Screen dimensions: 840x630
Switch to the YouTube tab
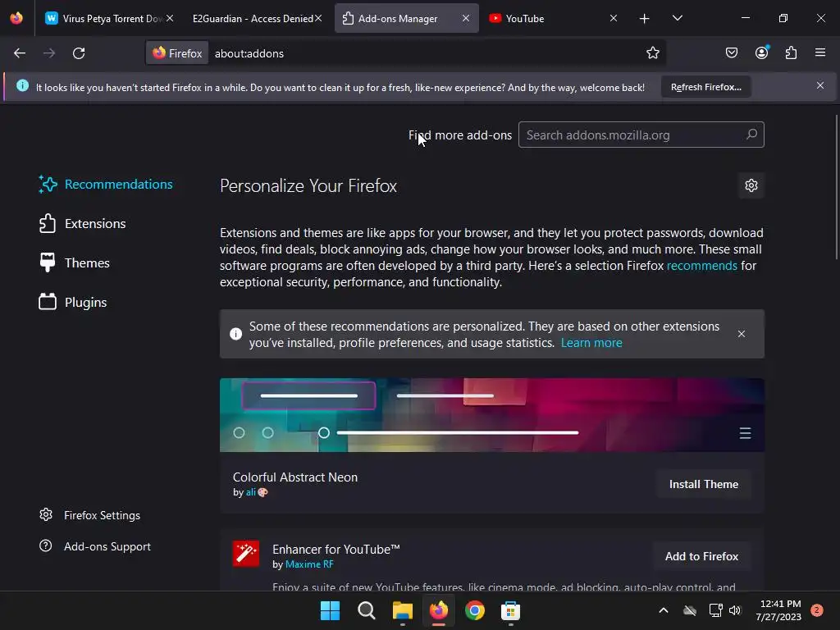tap(546, 18)
